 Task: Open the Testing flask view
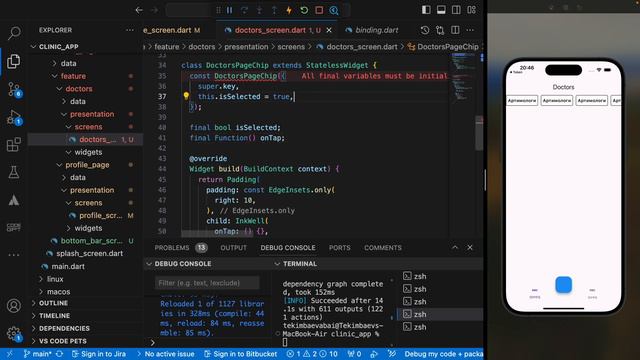(14, 172)
